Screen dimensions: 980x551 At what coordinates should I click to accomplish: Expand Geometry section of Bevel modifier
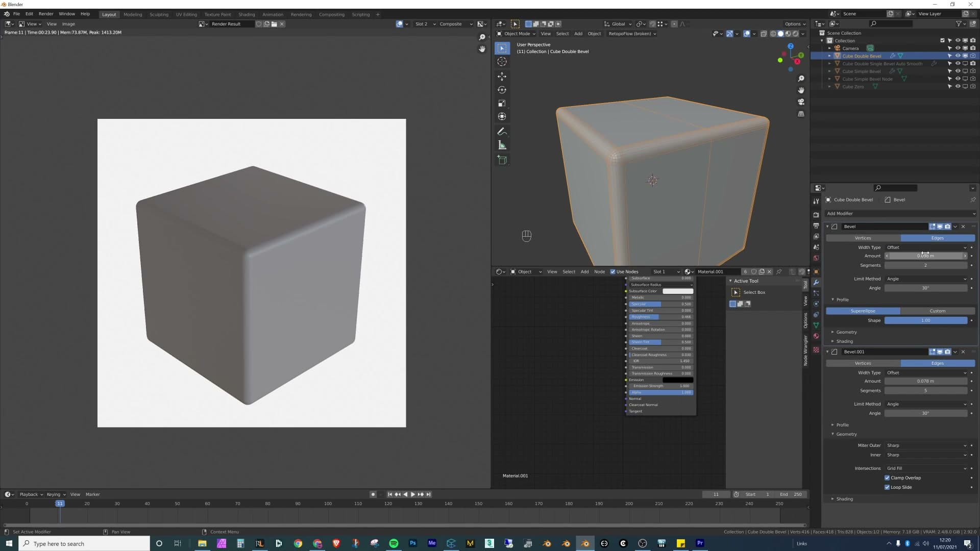pos(846,332)
